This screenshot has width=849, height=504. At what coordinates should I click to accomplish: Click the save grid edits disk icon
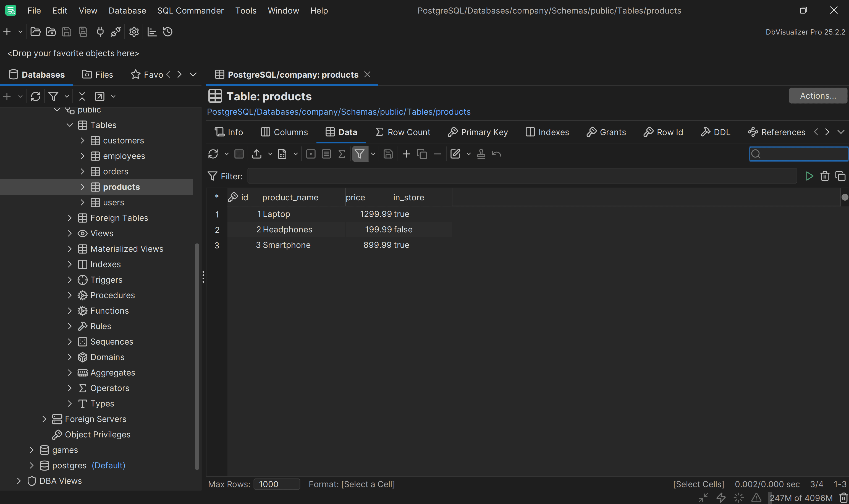(x=388, y=154)
